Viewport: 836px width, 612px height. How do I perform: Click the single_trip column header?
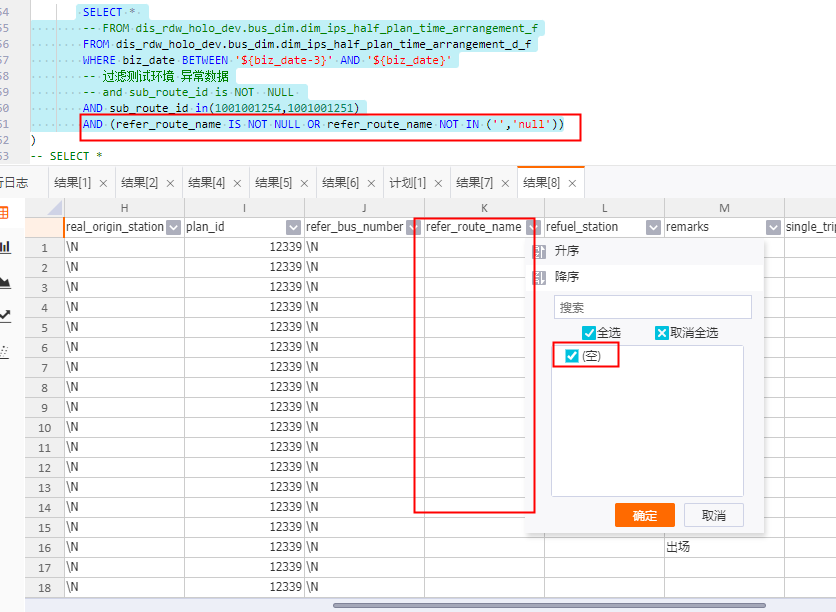810,227
